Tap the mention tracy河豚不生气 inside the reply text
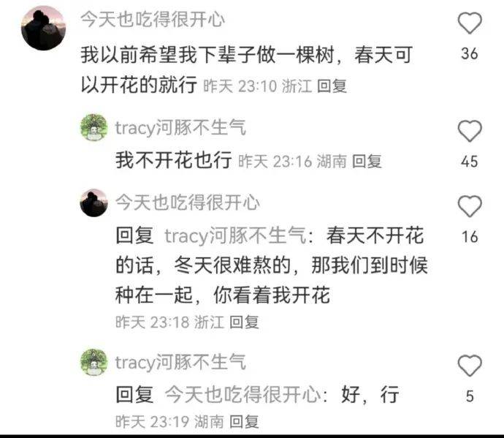The image size is (504, 438). 236,235
